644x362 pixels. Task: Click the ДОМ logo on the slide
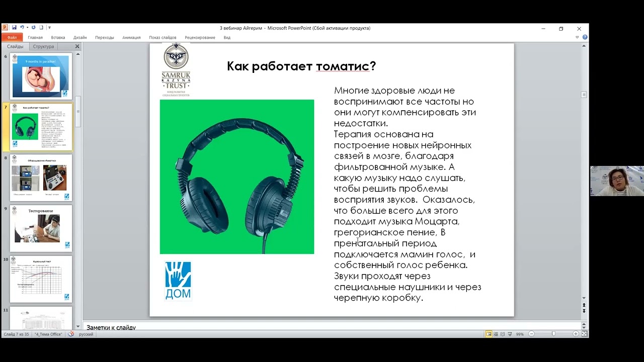coord(178,280)
